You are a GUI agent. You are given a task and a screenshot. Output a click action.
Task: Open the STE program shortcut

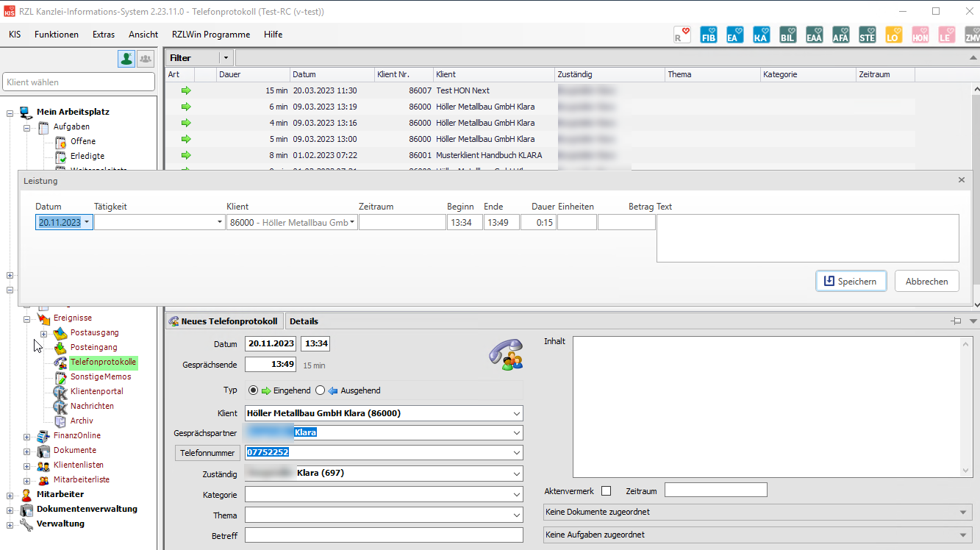tap(867, 35)
